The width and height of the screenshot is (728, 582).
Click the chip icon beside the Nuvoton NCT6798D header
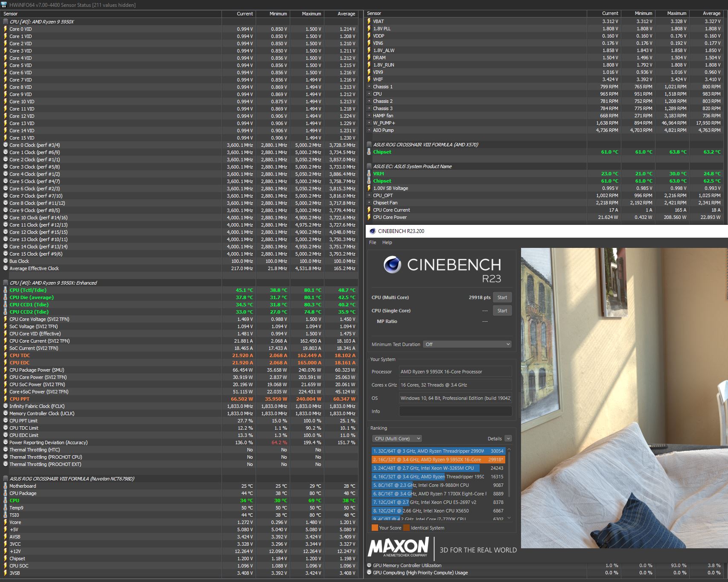[x=6, y=479]
